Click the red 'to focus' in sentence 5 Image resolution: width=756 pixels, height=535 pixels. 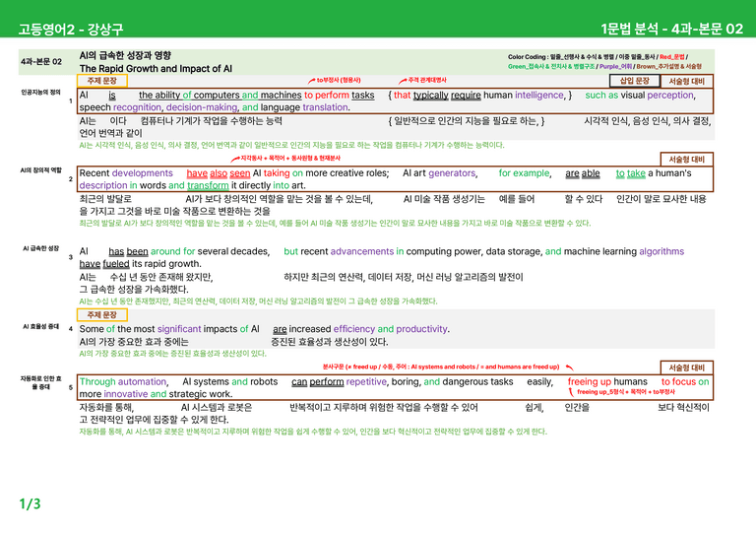pyautogui.click(x=678, y=381)
